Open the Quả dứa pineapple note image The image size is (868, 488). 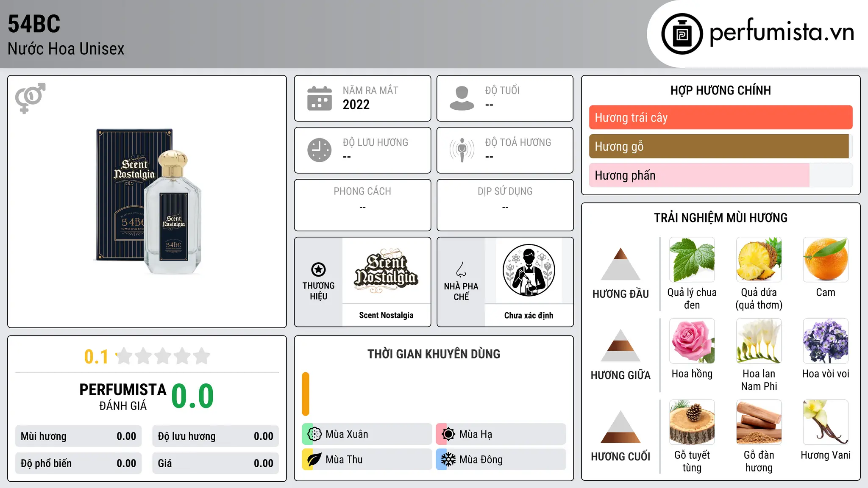tap(759, 260)
